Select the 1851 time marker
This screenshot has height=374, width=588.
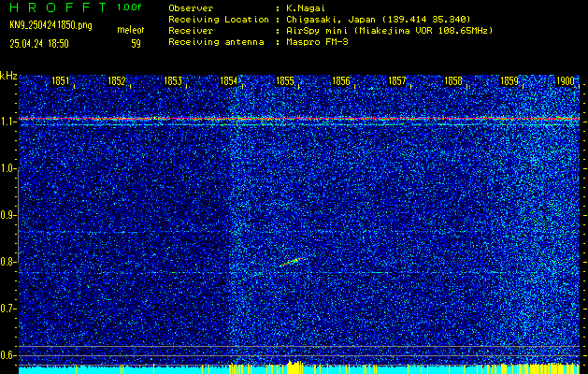coord(61,81)
